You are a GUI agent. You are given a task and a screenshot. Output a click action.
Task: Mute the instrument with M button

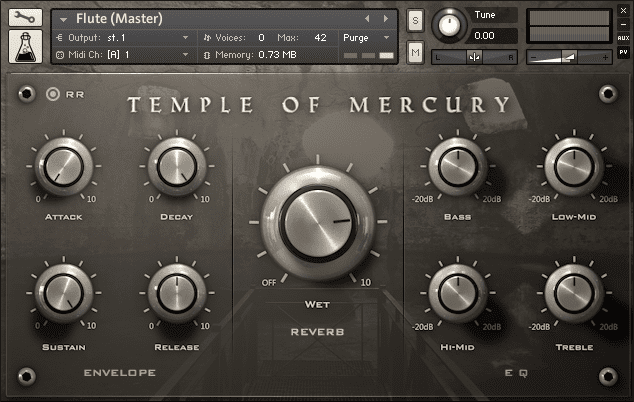tap(415, 52)
